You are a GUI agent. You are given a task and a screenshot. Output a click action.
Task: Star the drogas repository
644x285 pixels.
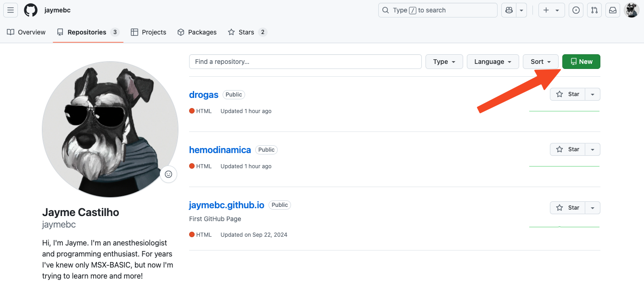point(568,94)
